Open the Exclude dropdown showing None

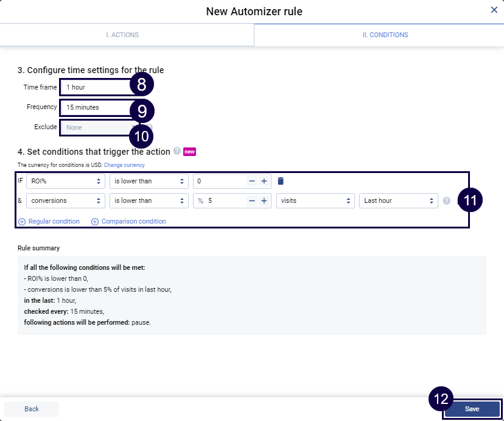tap(95, 127)
